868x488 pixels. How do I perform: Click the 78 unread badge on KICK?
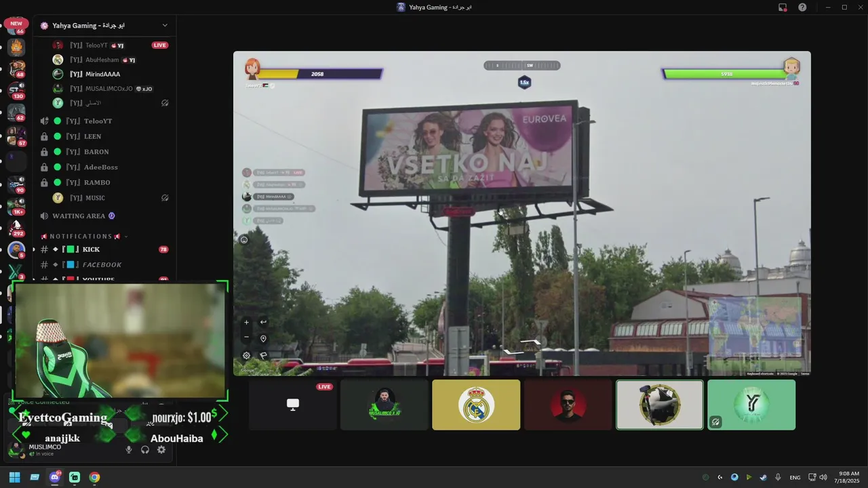point(163,249)
